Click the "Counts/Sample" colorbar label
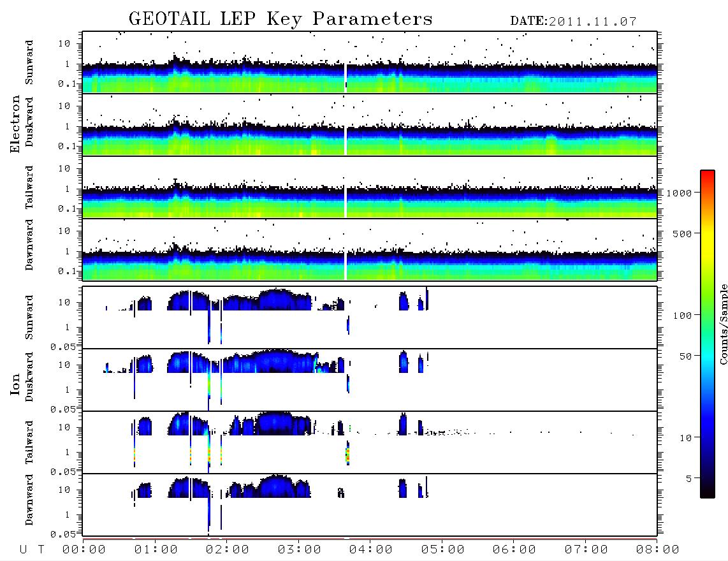The image size is (728, 561). point(723,324)
